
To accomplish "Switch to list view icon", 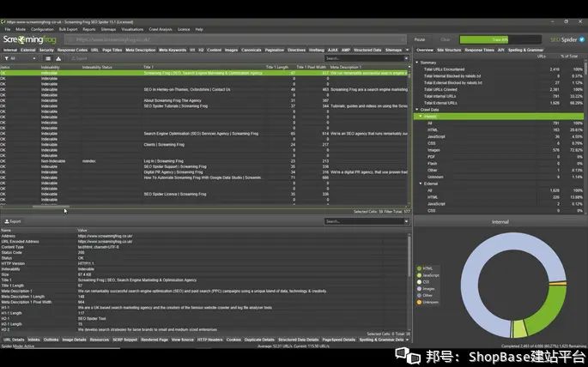I will click(x=48, y=58).
